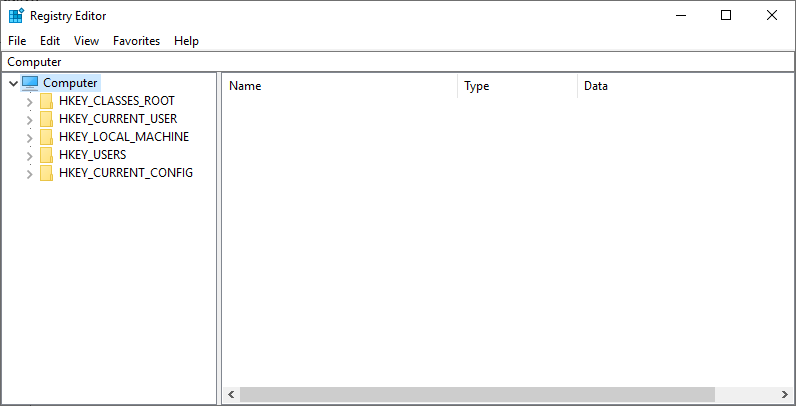
Task: Expand the HKEY_CLASSES_ROOT key
Action: [29, 101]
